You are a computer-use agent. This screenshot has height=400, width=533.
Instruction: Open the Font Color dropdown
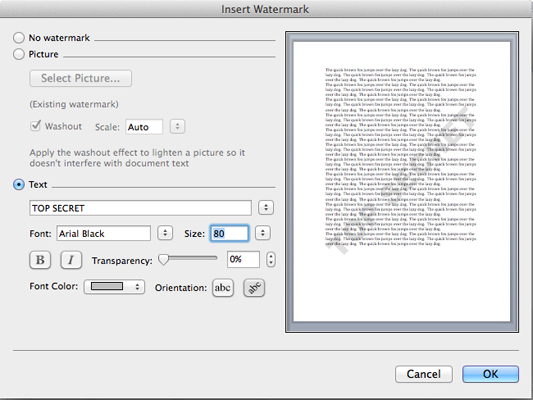click(114, 287)
